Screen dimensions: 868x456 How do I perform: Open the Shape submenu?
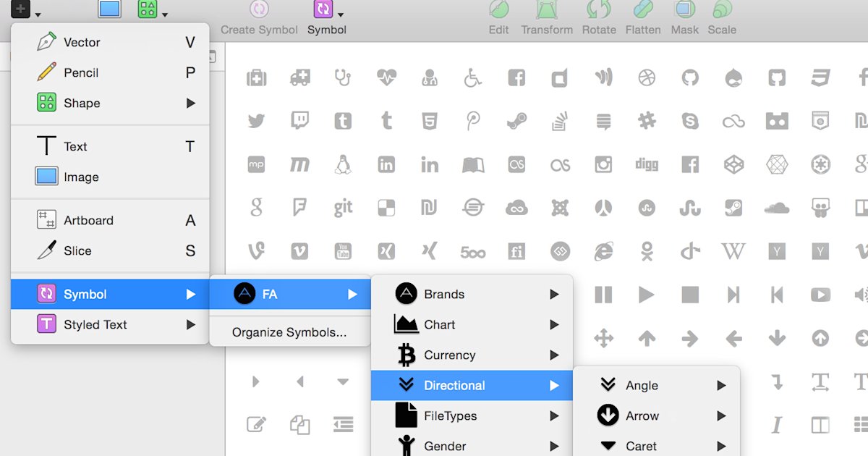[x=110, y=103]
